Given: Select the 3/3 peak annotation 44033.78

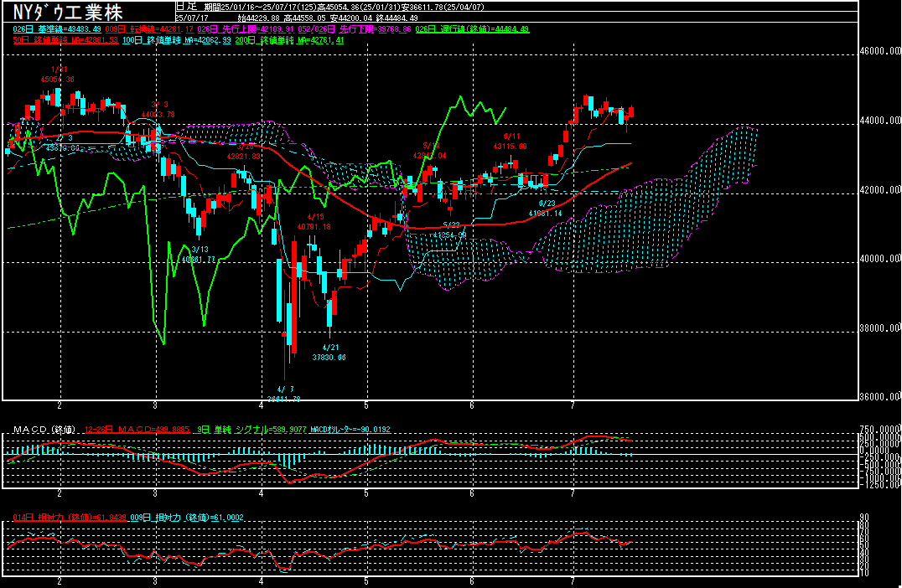Looking at the screenshot, I should click(158, 115).
